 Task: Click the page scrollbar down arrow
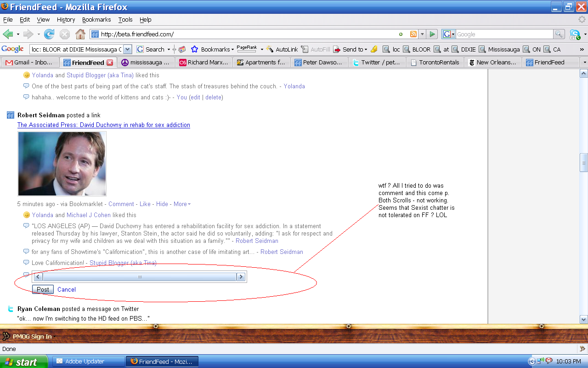(584, 319)
